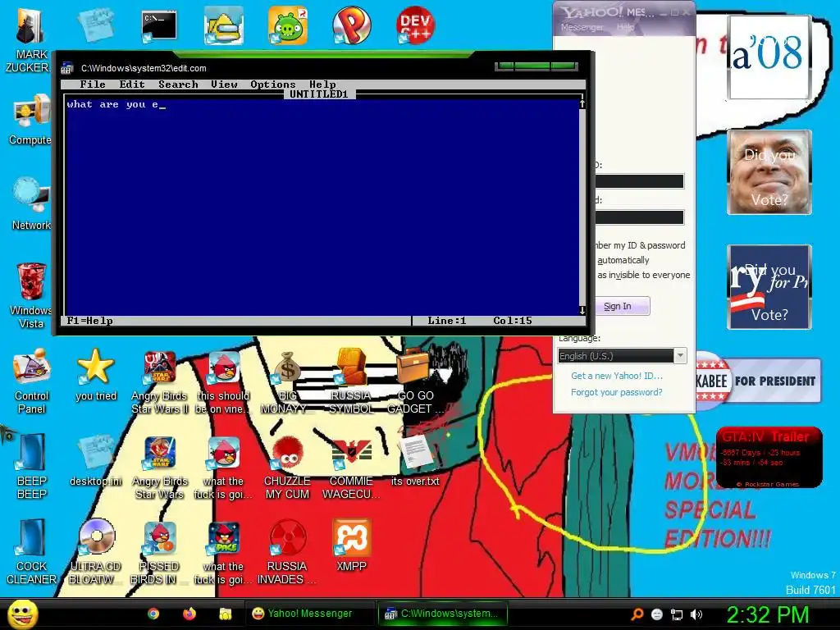Viewport: 840px width, 630px height.
Task: Open the Search menu in edit.com
Action: (x=178, y=84)
